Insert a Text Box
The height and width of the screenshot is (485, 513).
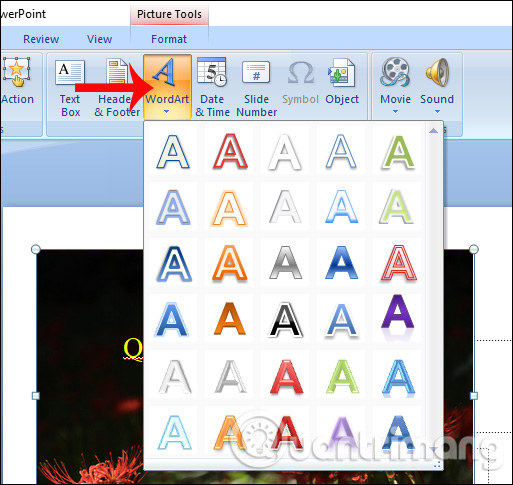coord(70,88)
